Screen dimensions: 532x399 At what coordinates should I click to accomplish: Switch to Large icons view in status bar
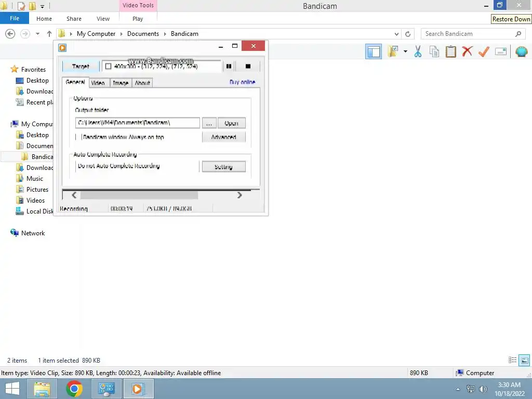tap(524, 360)
